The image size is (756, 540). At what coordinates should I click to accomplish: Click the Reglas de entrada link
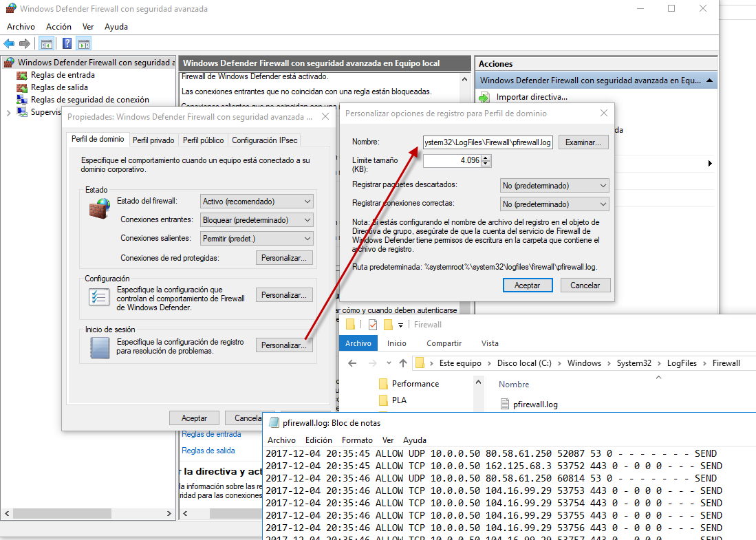tap(211, 435)
